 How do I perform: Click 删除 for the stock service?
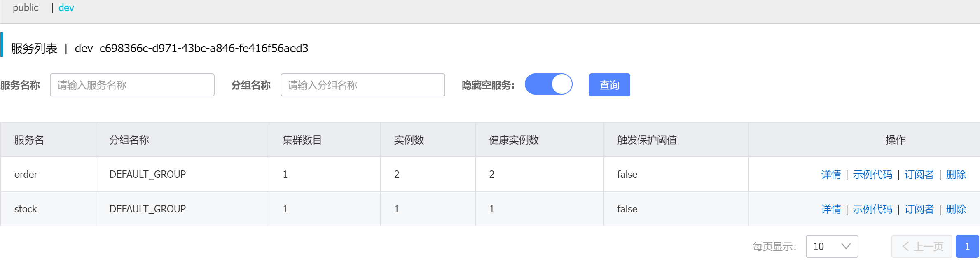click(x=956, y=209)
